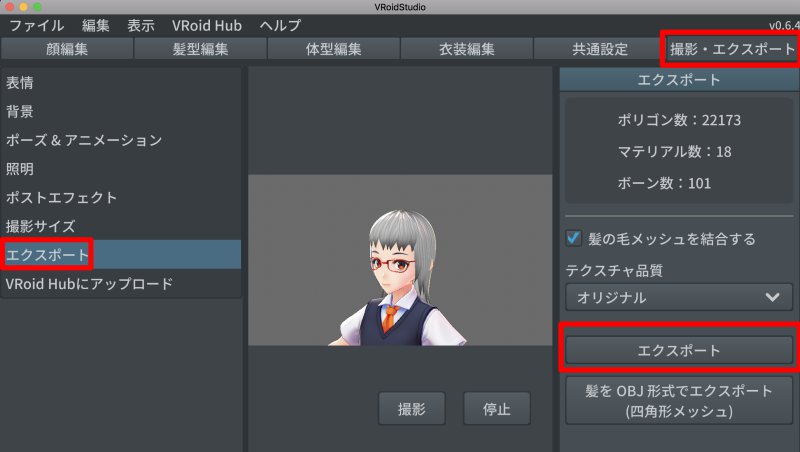Switch to the 共通設定 tab

599,49
